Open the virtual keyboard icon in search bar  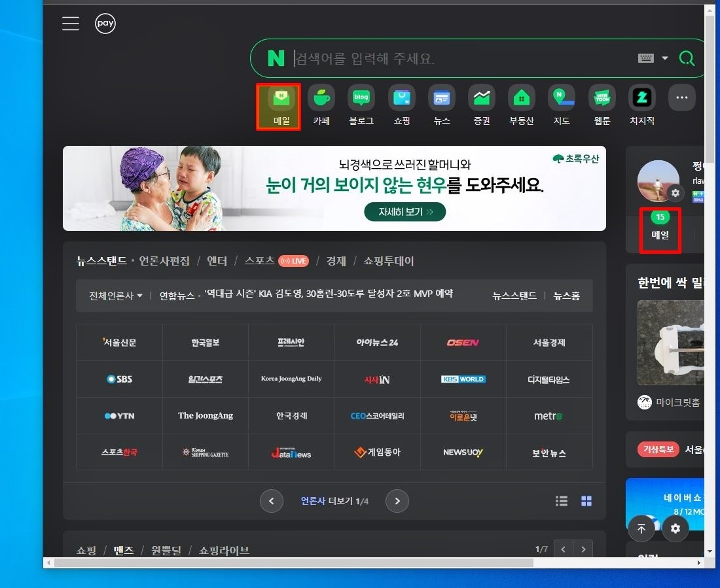pyautogui.click(x=645, y=58)
